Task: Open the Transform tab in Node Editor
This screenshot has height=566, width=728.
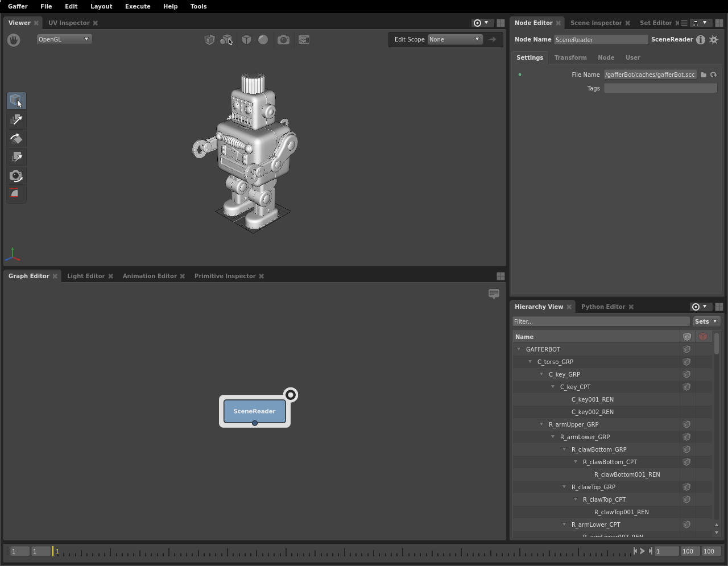Action: (570, 57)
